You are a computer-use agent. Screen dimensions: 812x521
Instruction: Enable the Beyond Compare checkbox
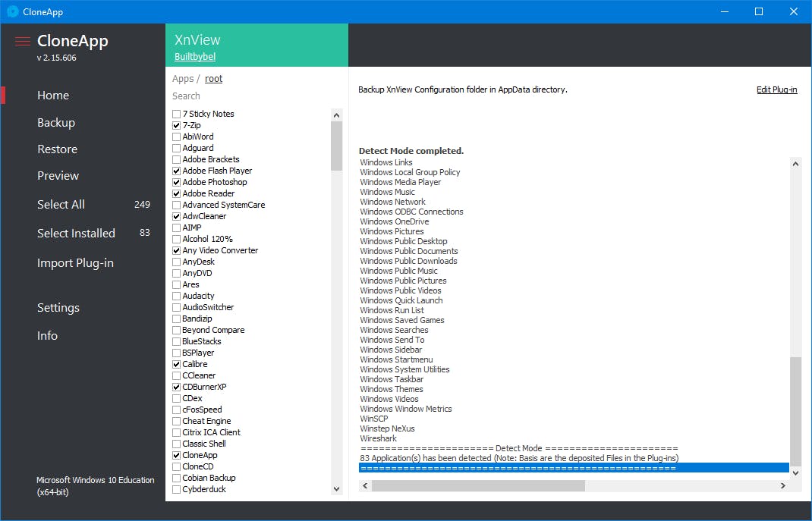pos(177,330)
